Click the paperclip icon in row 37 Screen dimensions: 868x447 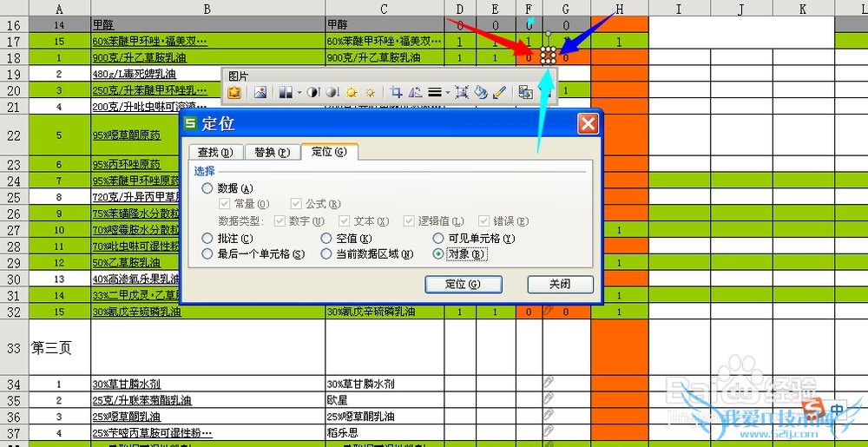point(549,431)
